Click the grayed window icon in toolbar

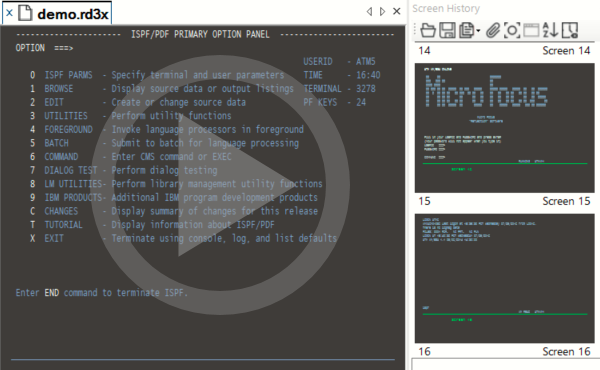531,30
